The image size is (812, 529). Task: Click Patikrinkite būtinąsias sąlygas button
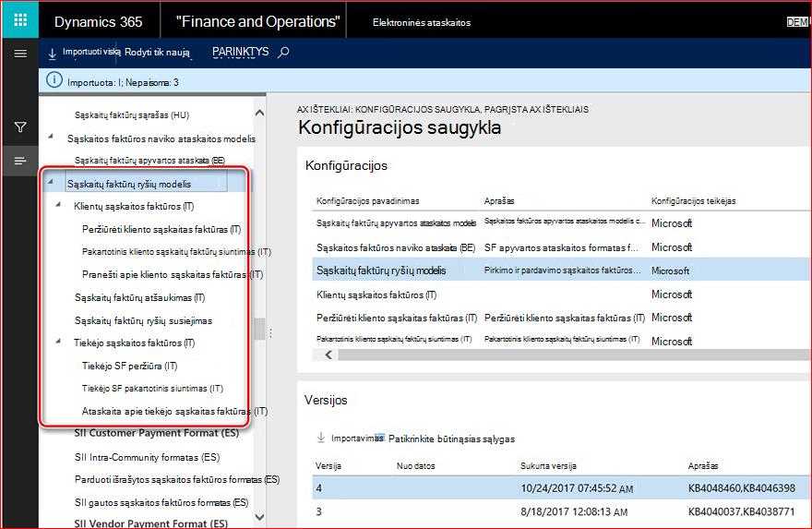click(451, 439)
